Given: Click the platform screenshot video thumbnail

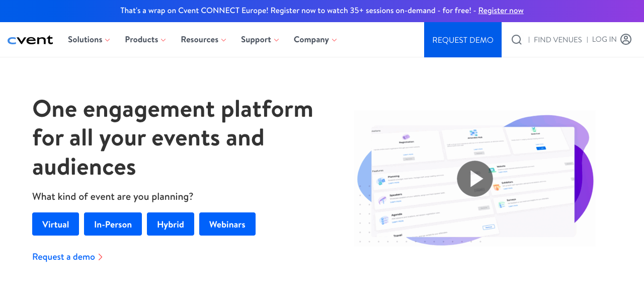Looking at the screenshot, I should coord(475,179).
